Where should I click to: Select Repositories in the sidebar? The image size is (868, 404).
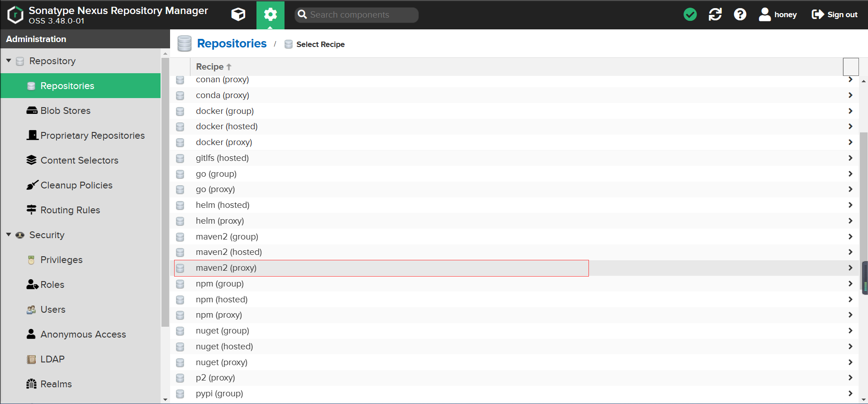click(x=81, y=85)
